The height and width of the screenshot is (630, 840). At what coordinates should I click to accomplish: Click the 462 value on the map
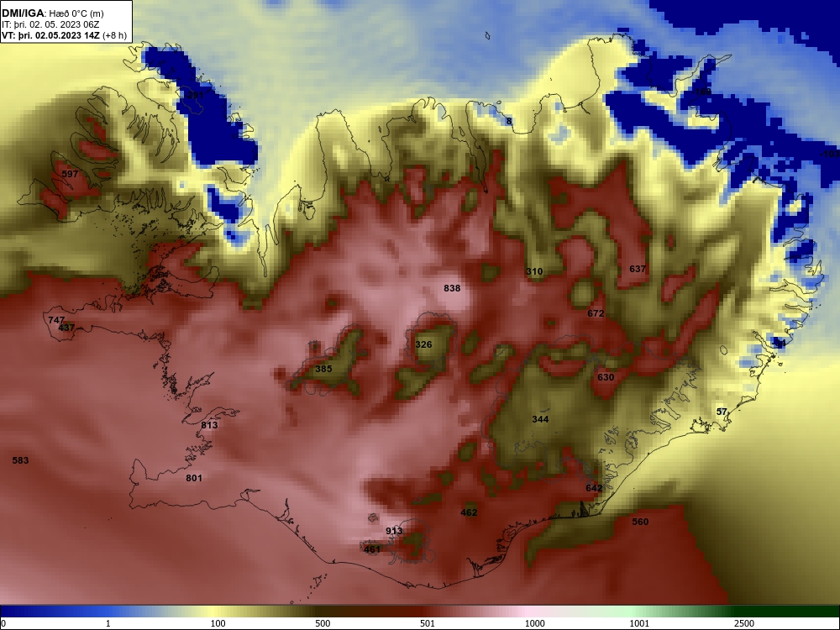point(469,512)
